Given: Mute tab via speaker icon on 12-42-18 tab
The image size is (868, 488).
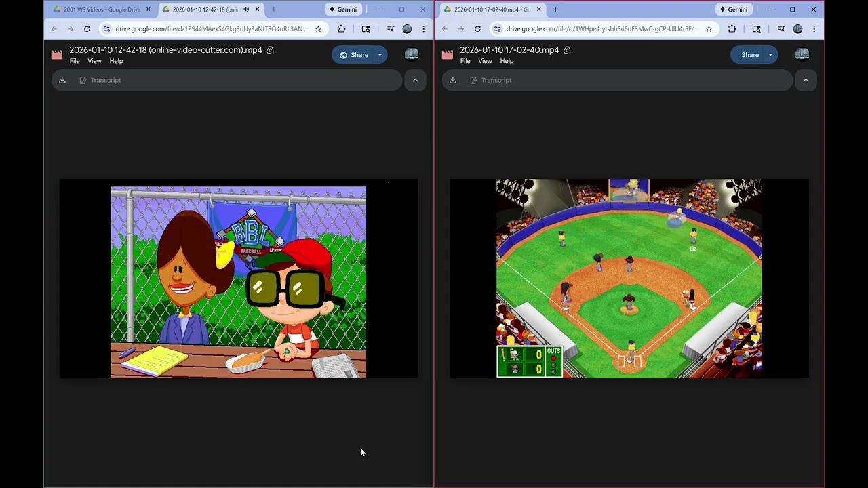Looking at the screenshot, I should [x=246, y=9].
